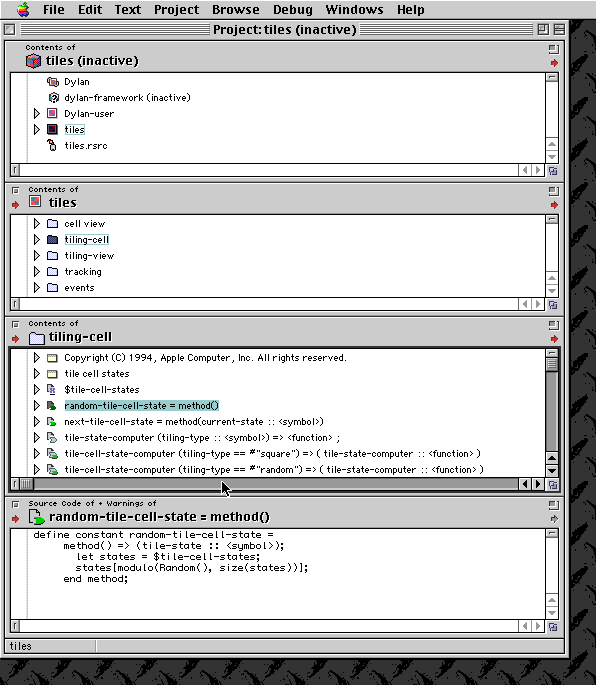The width and height of the screenshot is (596, 685).
Task: Click the tiles (inactive) project cube icon
Action: (33, 61)
